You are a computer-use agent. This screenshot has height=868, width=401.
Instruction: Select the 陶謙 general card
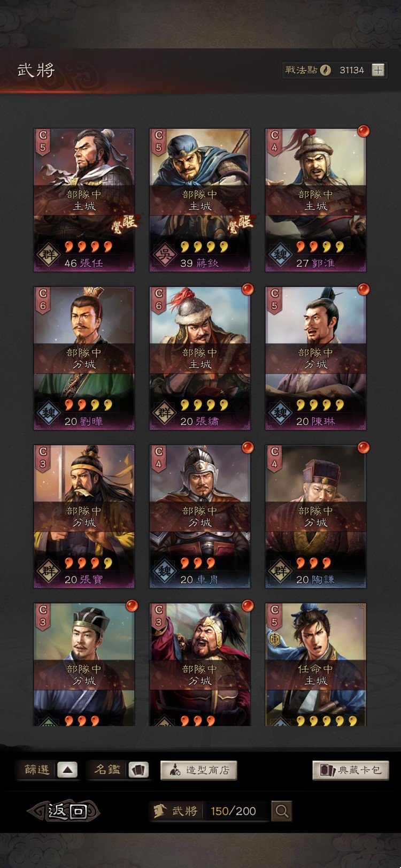click(x=316, y=517)
